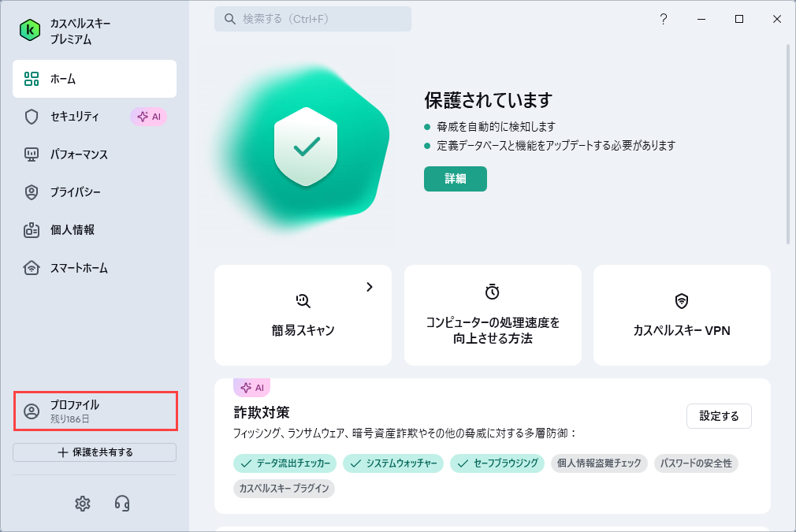Image resolution: width=796 pixels, height=532 pixels.
Task: Select the パスワードの安全性 chip
Action: click(x=696, y=463)
